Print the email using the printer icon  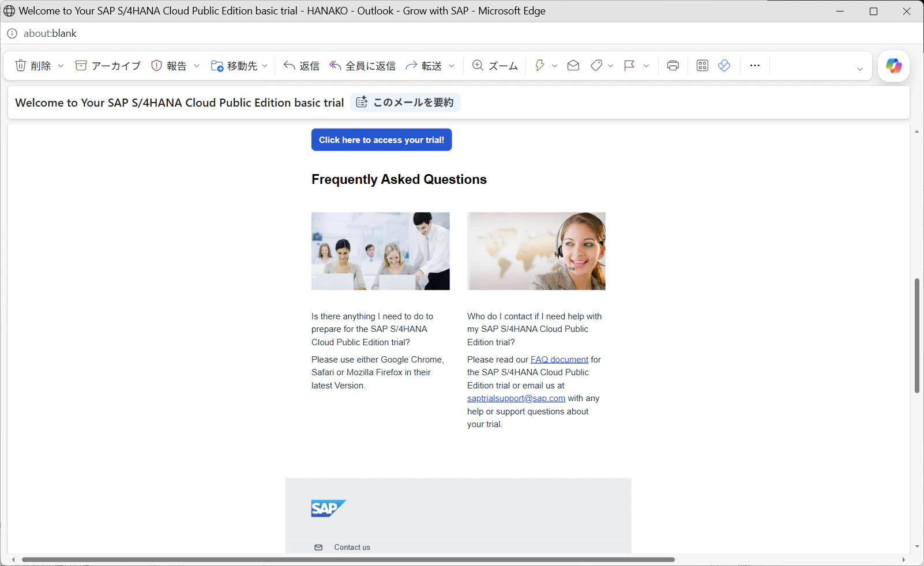[673, 66]
